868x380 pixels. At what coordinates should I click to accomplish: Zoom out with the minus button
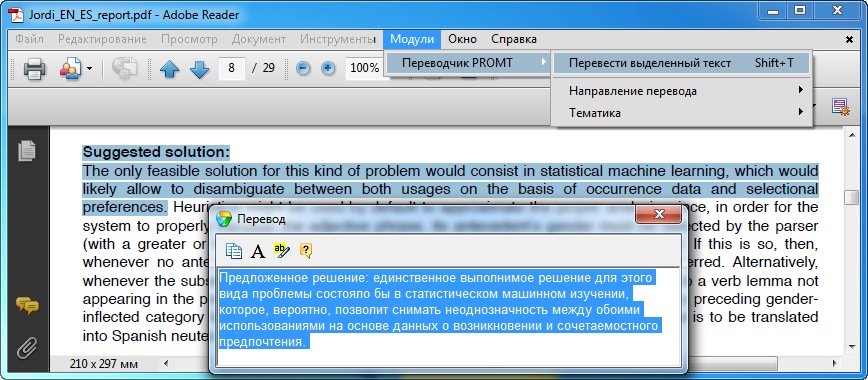point(303,69)
